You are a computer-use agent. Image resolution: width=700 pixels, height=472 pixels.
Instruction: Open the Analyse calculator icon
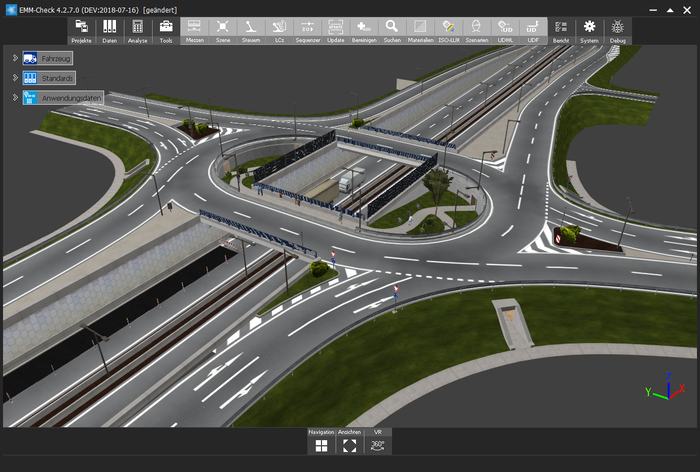point(137,29)
